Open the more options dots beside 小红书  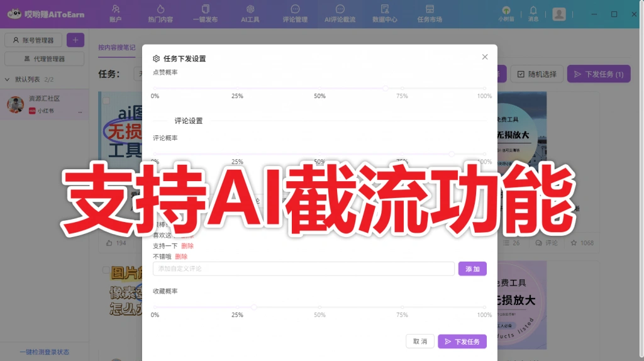[x=80, y=111]
